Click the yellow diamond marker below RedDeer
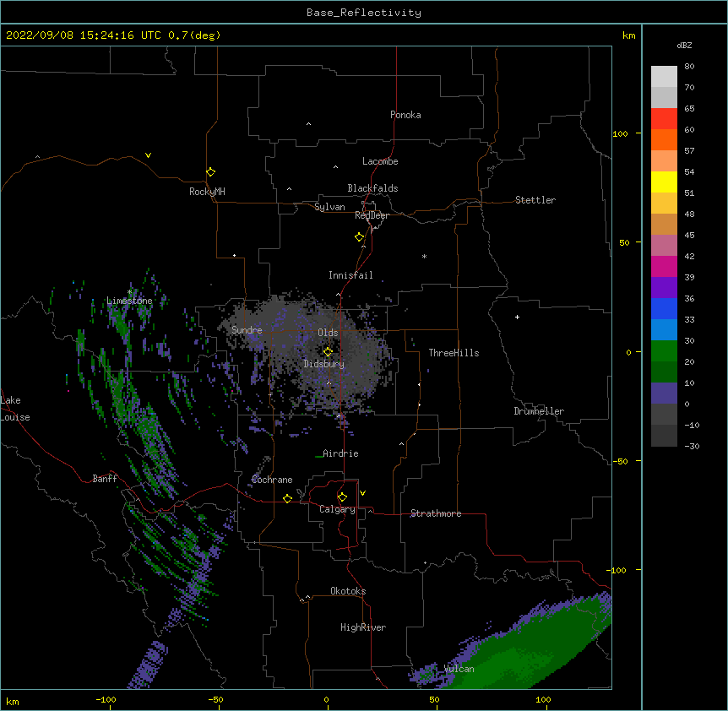Viewport: 728px width, 711px height. [359, 237]
